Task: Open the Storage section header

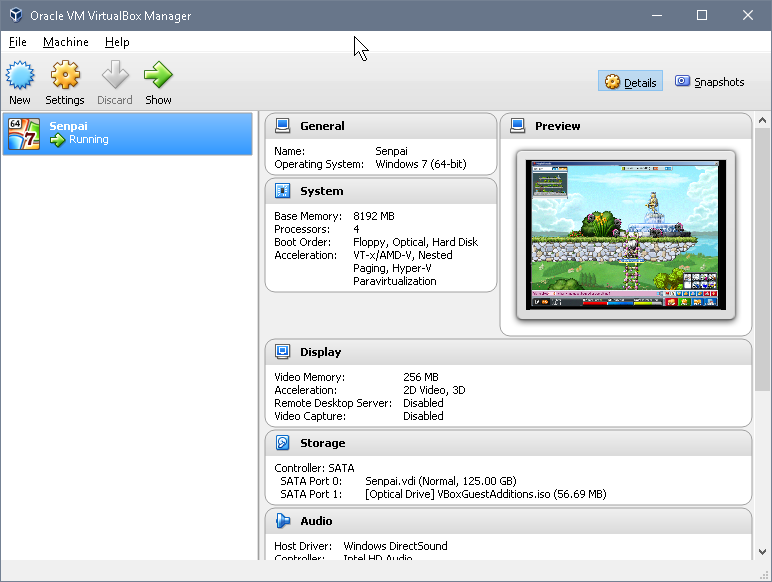Action: (x=508, y=443)
